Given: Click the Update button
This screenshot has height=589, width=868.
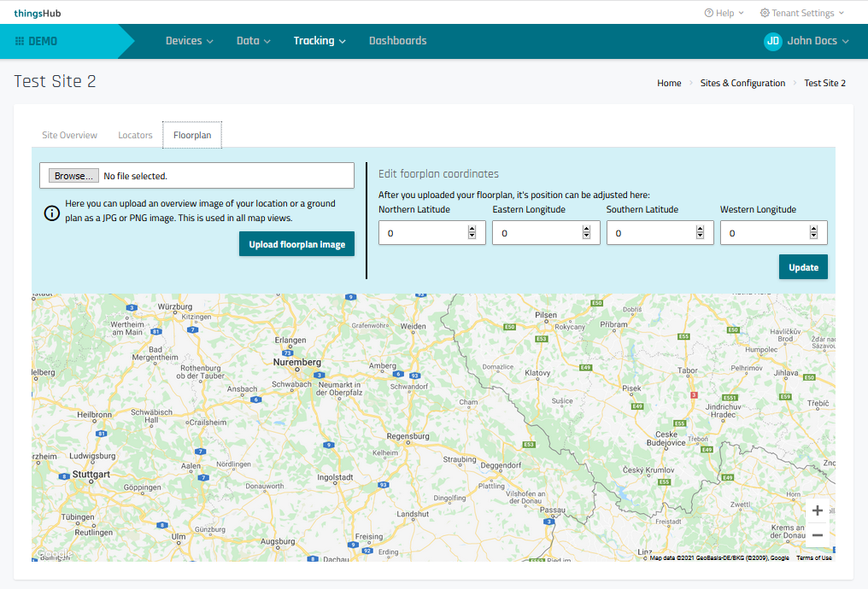Looking at the screenshot, I should [803, 267].
